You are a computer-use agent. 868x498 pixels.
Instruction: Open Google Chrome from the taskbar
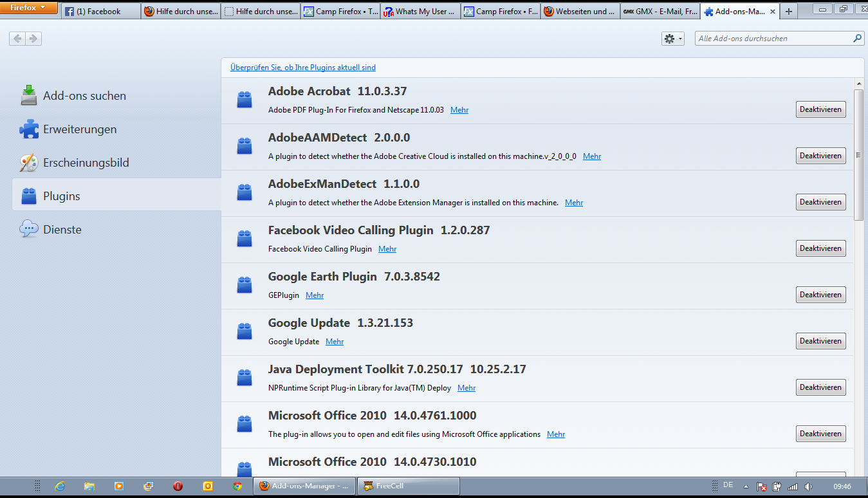(x=237, y=486)
